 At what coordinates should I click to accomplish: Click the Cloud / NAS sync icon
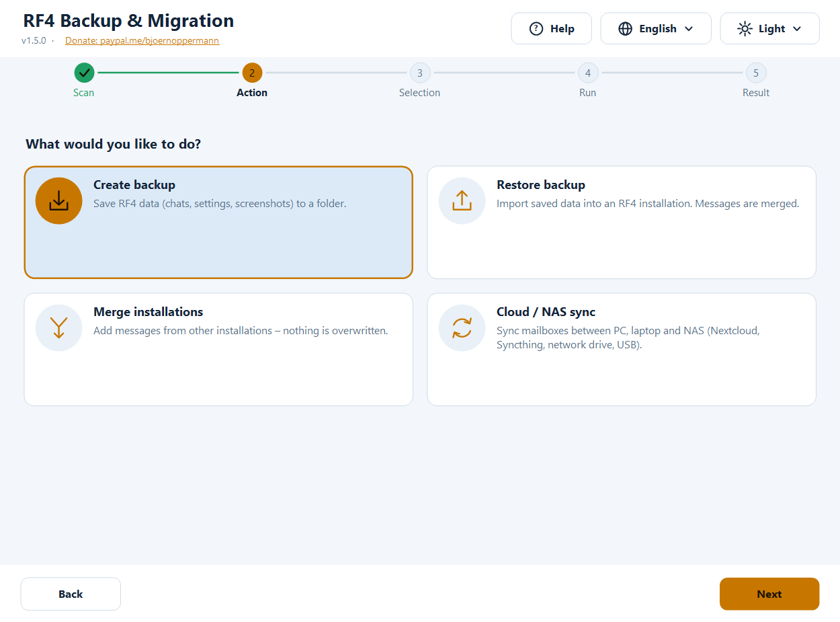462,327
